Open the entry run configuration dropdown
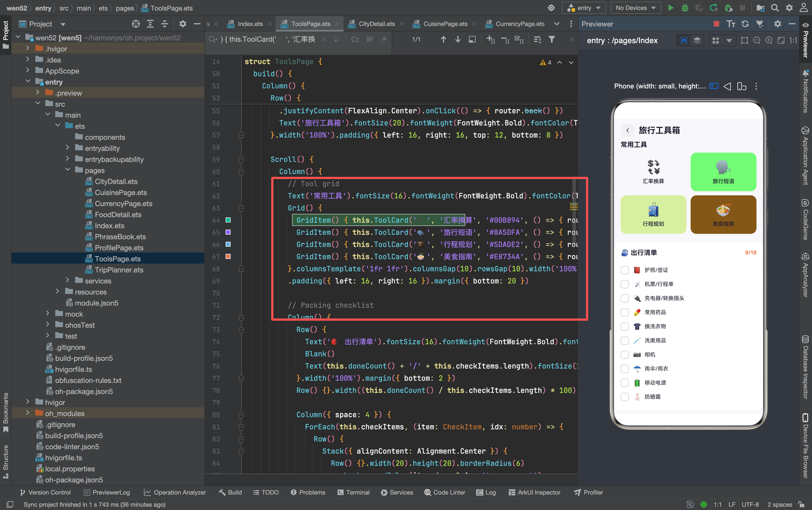The height and width of the screenshot is (510, 812). pos(584,8)
